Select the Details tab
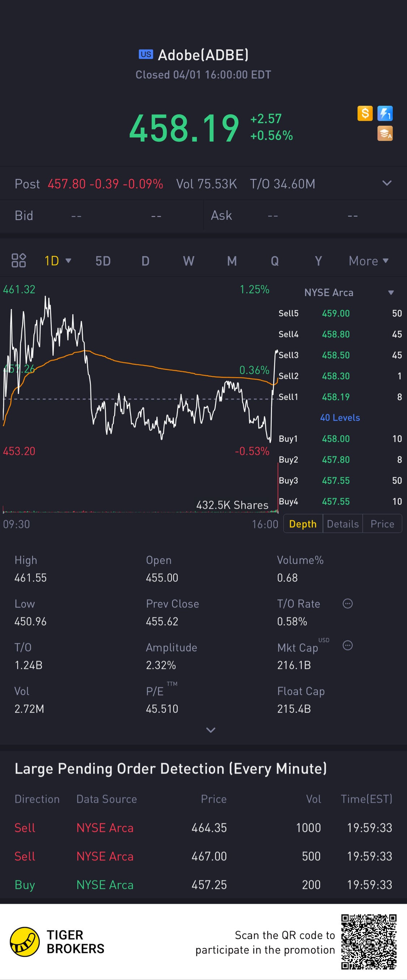Viewport: 407px width, 980px height. [343, 524]
